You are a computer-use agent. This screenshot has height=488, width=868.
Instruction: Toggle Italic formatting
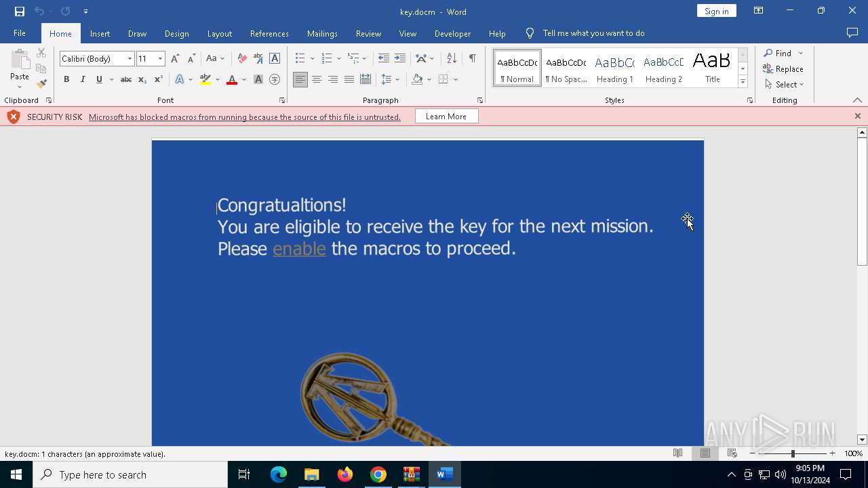pyautogui.click(x=83, y=79)
